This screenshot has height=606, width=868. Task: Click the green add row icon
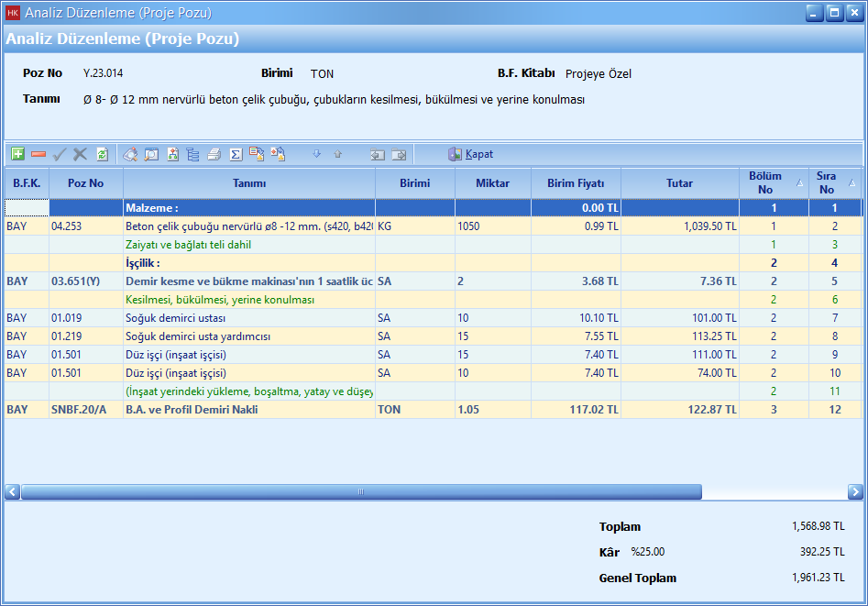18,154
